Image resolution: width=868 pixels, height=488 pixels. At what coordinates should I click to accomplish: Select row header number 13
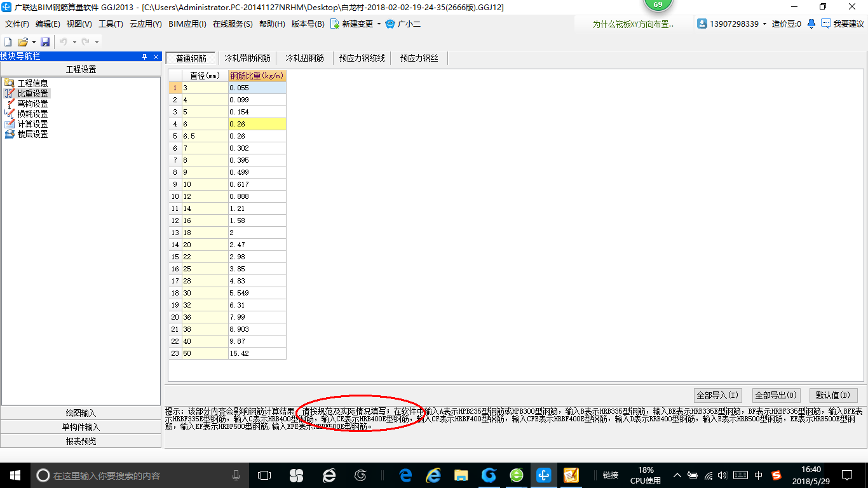click(x=175, y=233)
